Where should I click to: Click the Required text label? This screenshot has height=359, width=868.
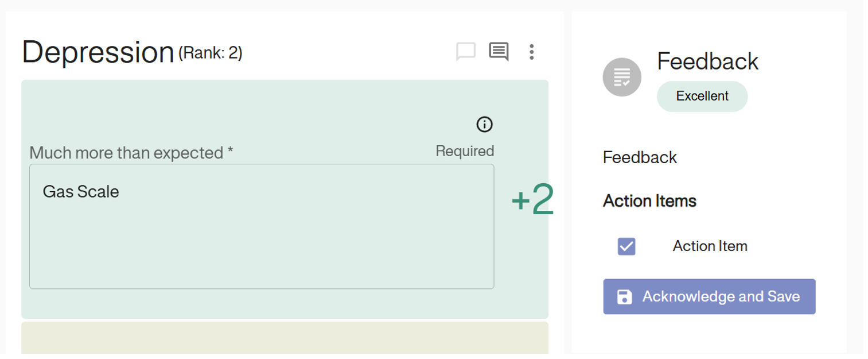(x=465, y=151)
